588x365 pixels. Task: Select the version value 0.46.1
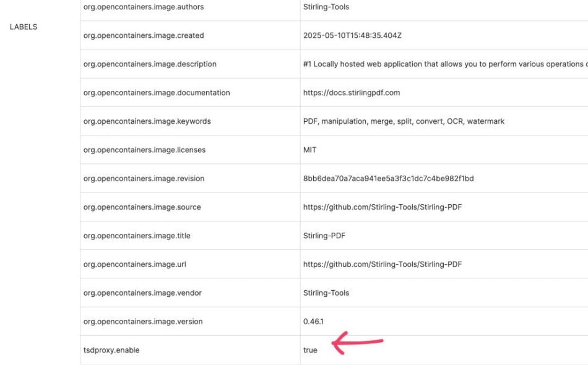point(313,322)
